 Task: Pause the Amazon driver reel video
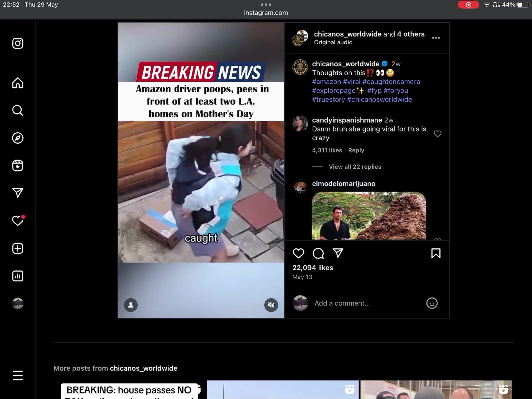pyautogui.click(x=201, y=170)
